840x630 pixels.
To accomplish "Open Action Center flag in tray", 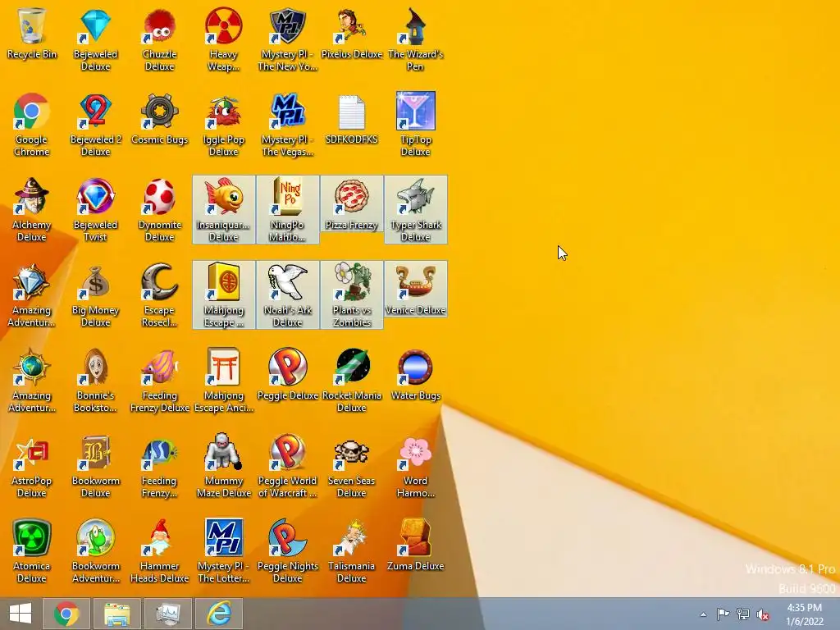I will tap(724, 614).
